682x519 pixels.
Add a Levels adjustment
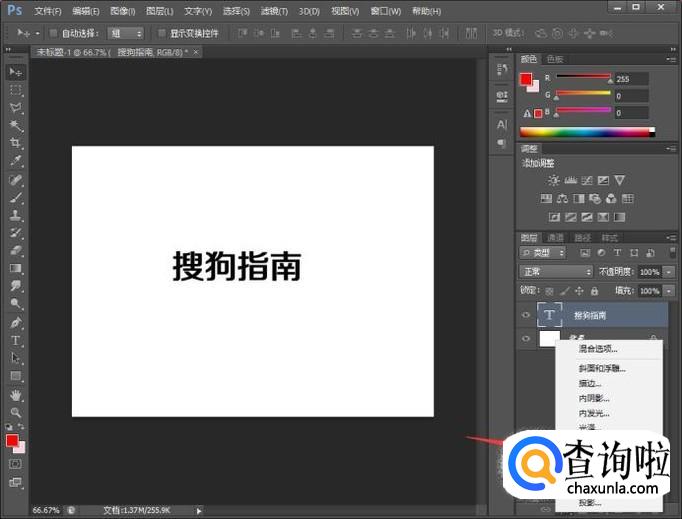tap(570, 180)
